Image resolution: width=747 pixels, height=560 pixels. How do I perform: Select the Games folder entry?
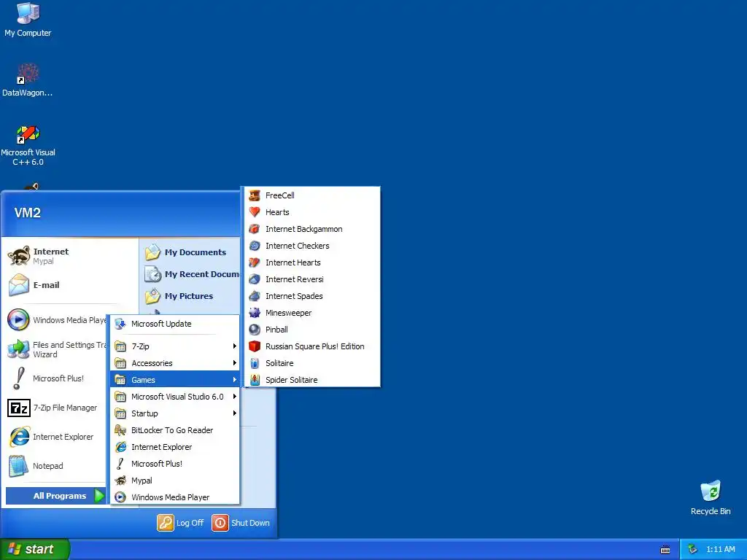[175, 379]
